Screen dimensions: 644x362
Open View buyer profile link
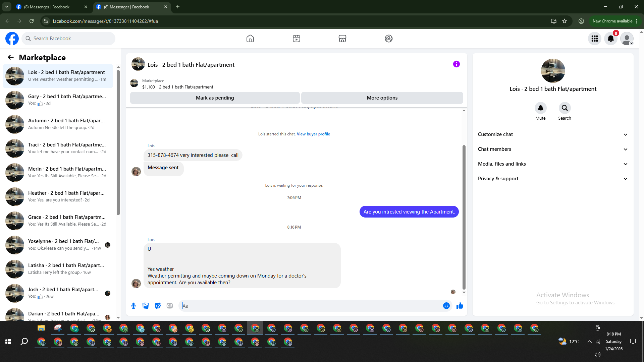click(x=313, y=134)
